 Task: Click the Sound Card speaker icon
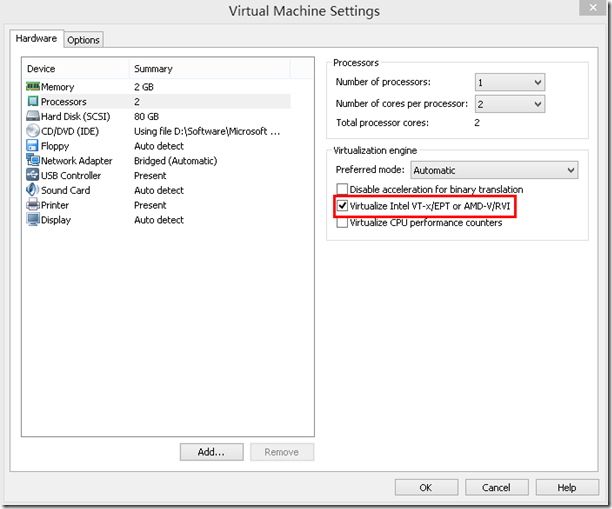[33, 190]
